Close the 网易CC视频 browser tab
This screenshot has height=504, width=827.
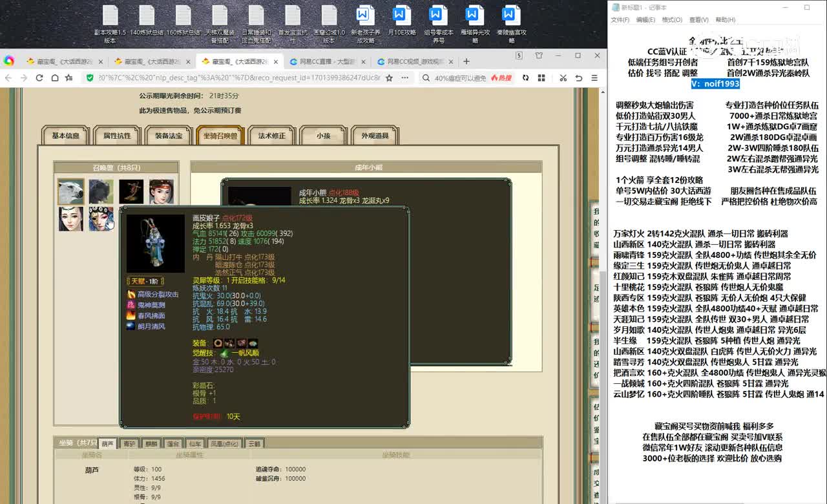click(452, 62)
